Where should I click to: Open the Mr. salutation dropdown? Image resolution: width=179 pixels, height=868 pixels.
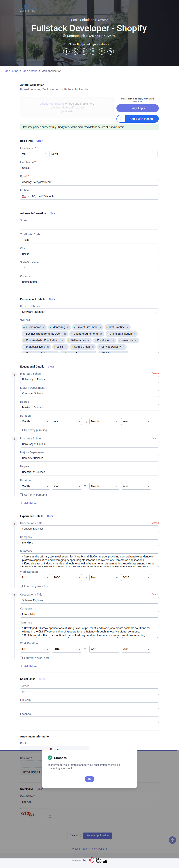[x=34, y=154]
